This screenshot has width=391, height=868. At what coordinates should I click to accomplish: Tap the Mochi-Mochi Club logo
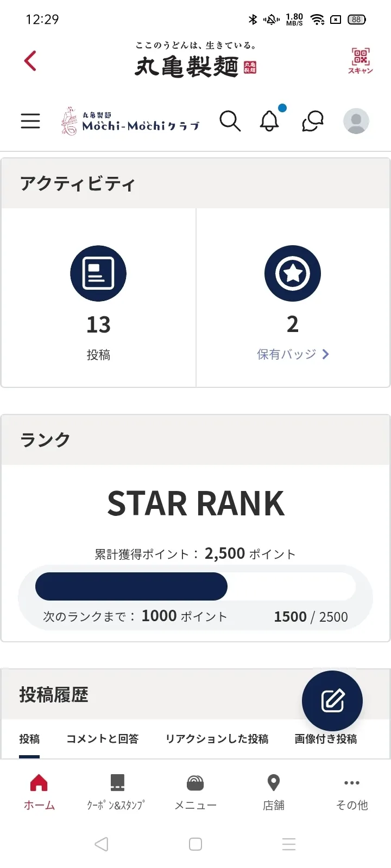130,121
